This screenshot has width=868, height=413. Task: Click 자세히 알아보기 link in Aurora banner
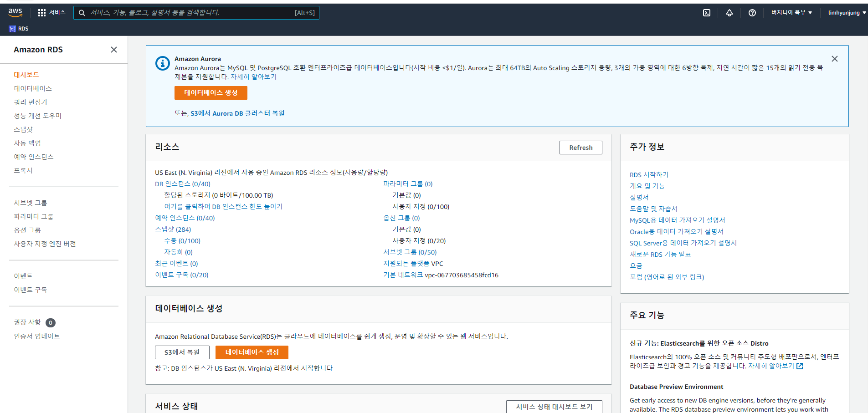[253, 76]
